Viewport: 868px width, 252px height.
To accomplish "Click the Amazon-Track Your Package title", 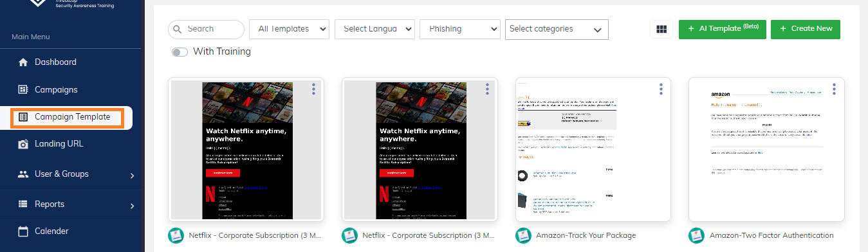I will click(586, 235).
